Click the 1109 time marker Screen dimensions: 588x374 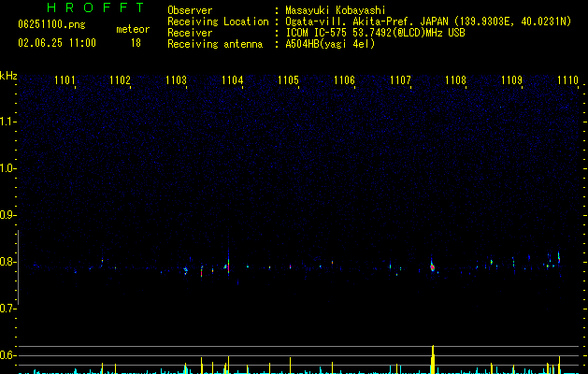[512, 80]
